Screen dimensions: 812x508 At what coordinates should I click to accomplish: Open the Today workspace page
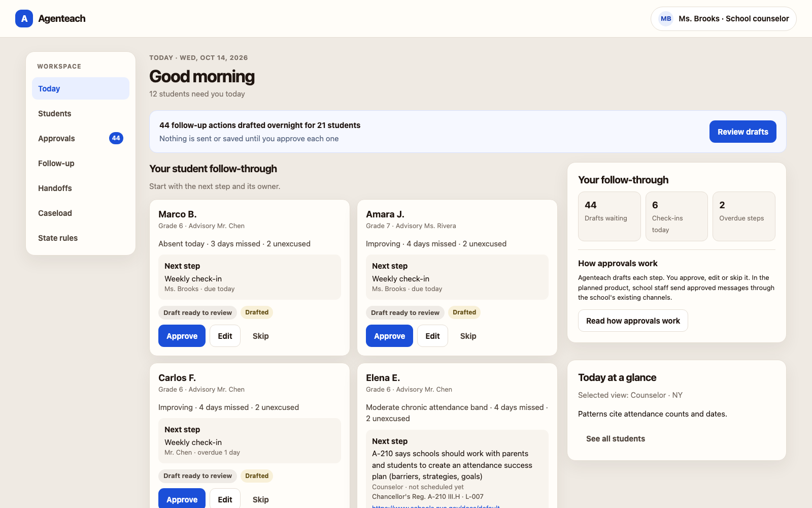(81, 88)
